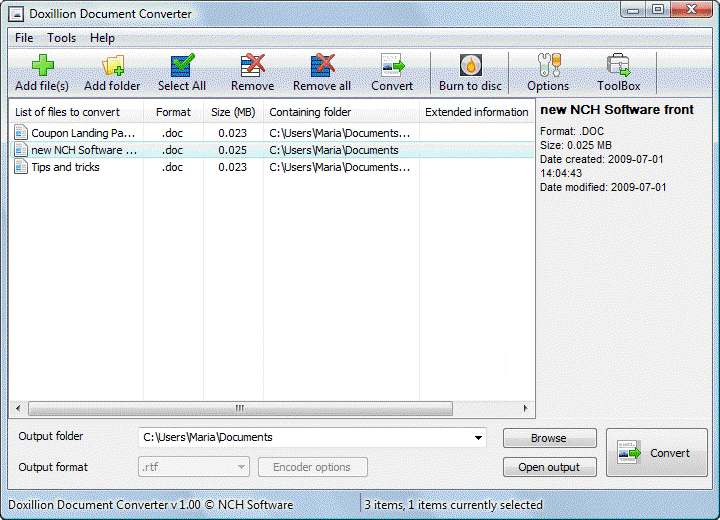Click the right arrow of the horizontal scrollbar
This screenshot has height=520, width=720.
525,408
